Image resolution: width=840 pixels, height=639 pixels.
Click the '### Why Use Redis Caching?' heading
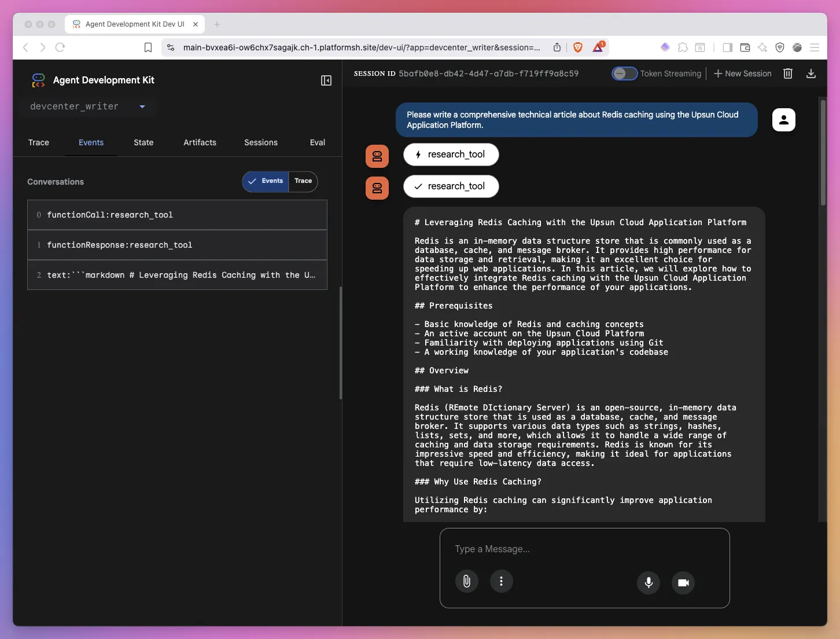pos(478,482)
